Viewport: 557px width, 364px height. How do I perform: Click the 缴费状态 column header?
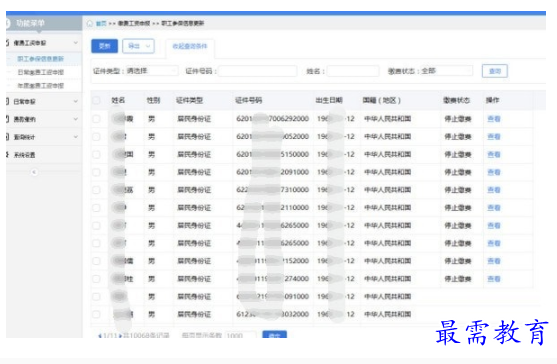[456, 100]
